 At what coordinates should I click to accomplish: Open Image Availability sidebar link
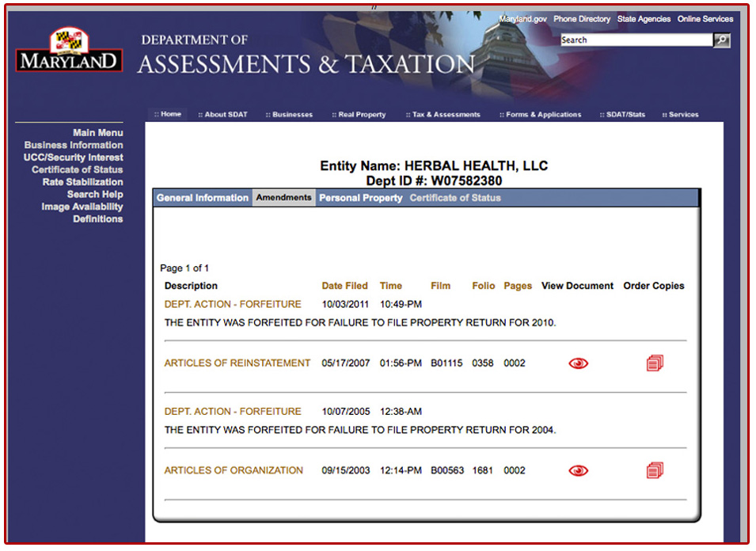pyautogui.click(x=82, y=207)
